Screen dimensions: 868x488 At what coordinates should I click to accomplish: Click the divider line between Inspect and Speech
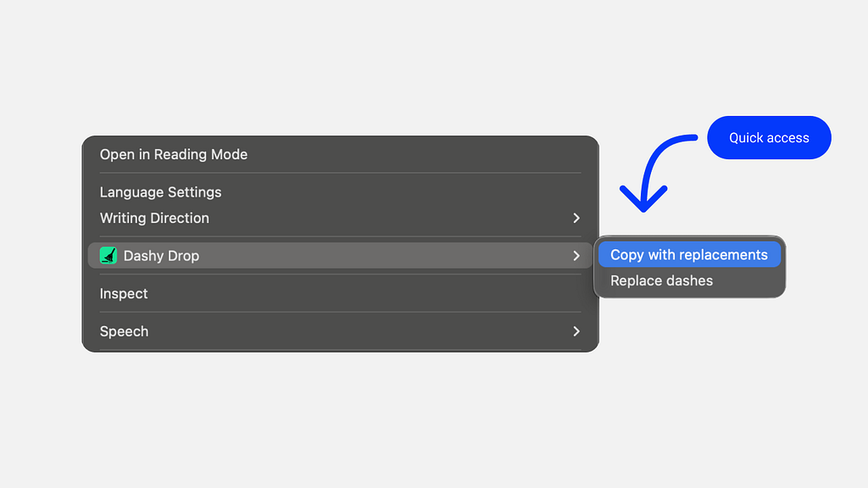click(x=339, y=312)
